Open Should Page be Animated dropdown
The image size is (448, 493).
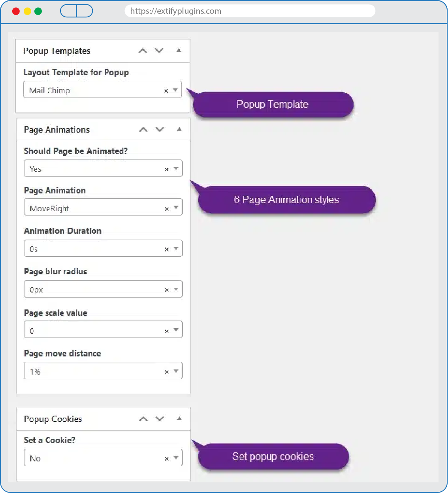point(176,169)
